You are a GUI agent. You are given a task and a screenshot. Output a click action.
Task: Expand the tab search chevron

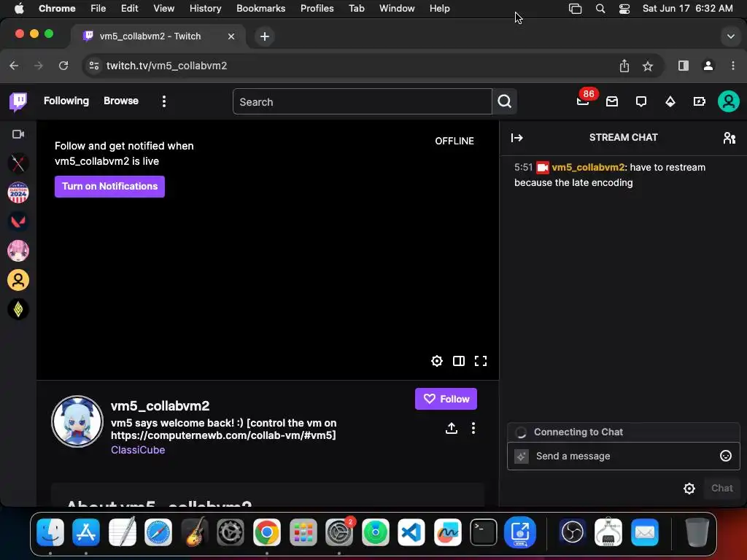pyautogui.click(x=730, y=36)
